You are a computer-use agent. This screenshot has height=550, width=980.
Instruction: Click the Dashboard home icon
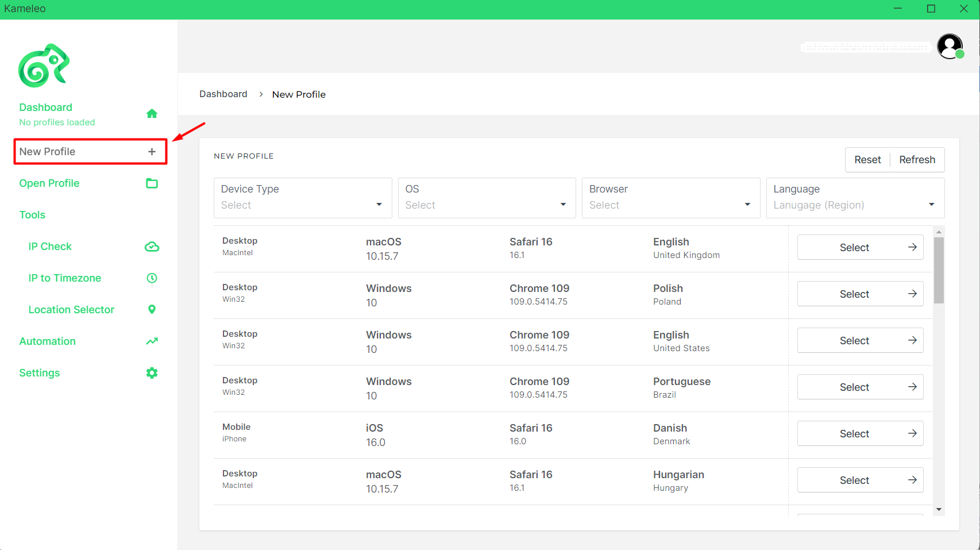[x=152, y=113]
